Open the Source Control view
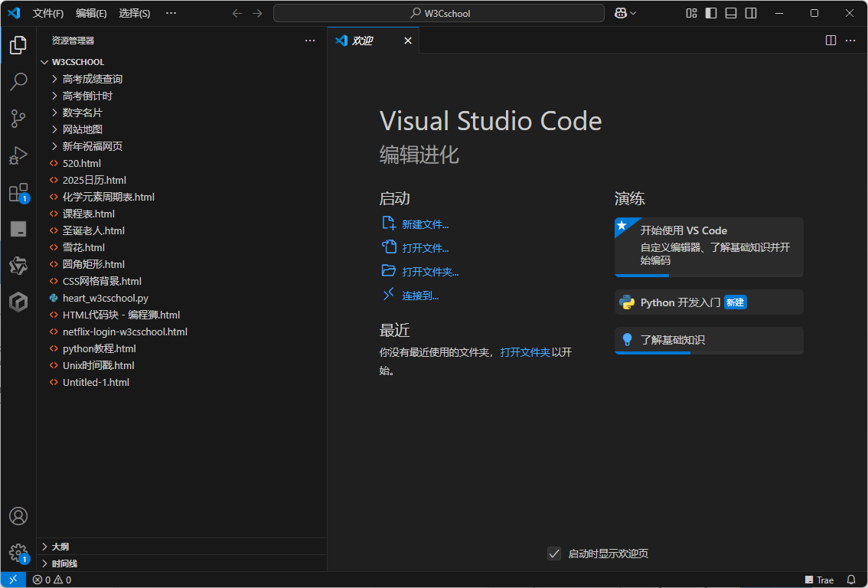Screen dimensions: 868x588 (x=18, y=119)
